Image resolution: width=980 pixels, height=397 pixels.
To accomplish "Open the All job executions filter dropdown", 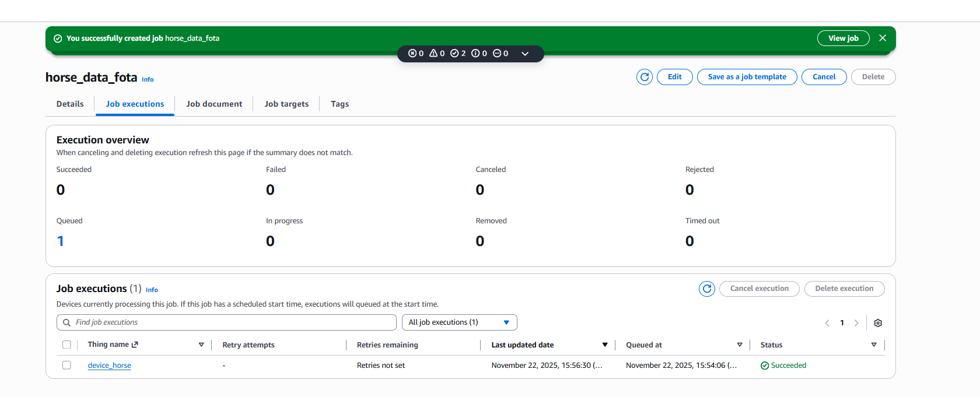I will [459, 322].
